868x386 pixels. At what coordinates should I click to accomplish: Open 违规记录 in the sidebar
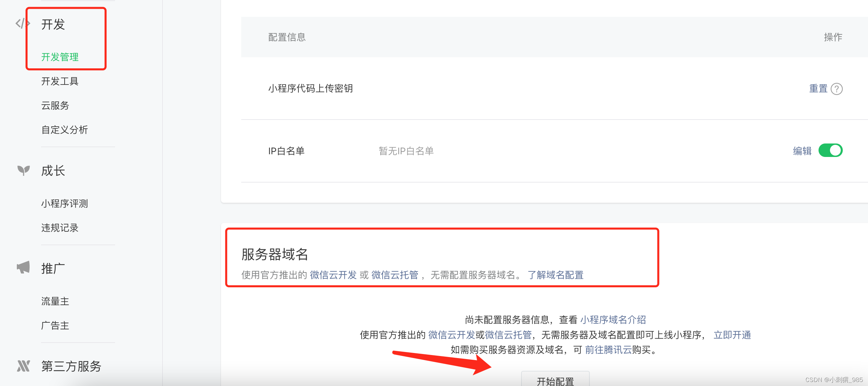click(60, 228)
